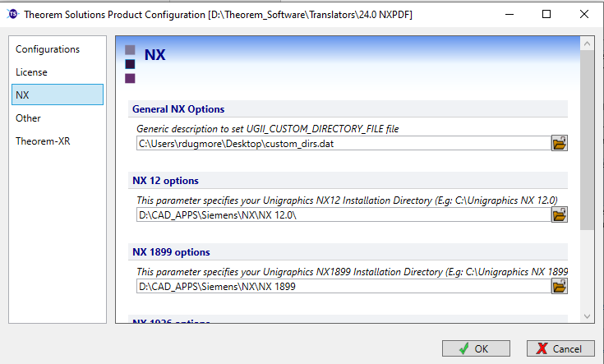Open the License page
This screenshot has height=364, width=604.
point(58,72)
